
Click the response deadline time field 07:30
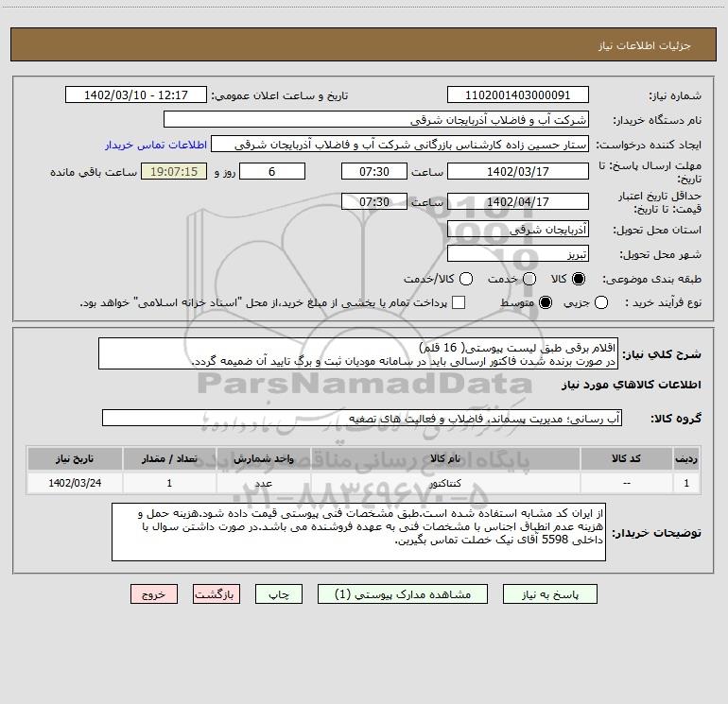click(374, 171)
